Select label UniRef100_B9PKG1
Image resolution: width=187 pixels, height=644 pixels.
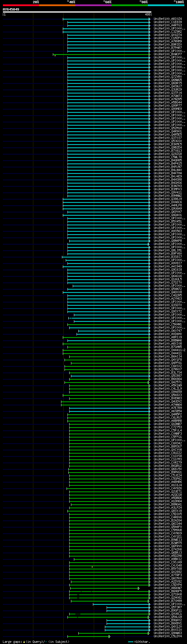pos(168,472)
